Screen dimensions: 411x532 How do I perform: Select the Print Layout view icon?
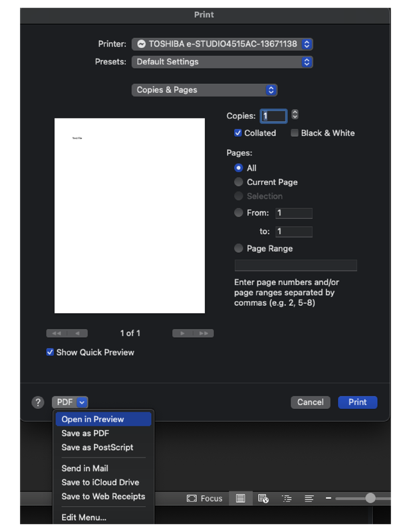241,498
